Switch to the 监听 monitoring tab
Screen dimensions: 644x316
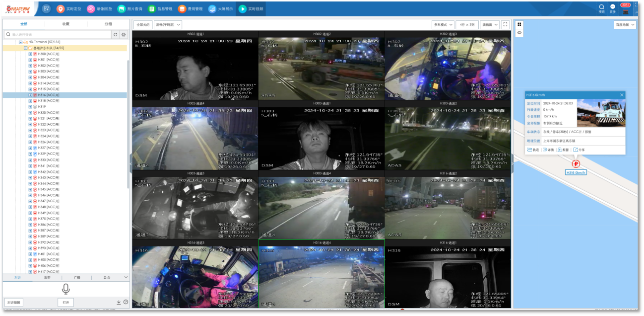point(47,277)
